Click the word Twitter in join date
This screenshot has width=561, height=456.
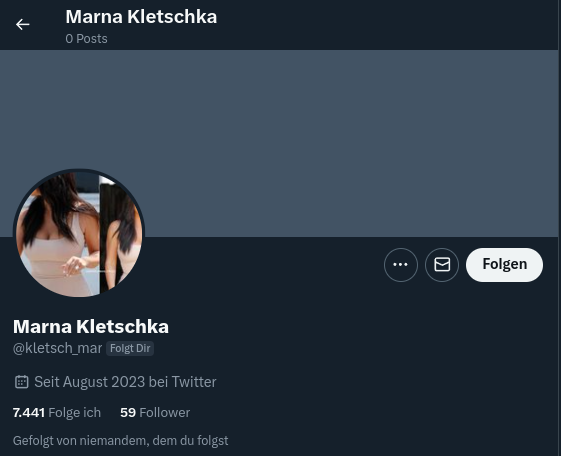tap(194, 382)
